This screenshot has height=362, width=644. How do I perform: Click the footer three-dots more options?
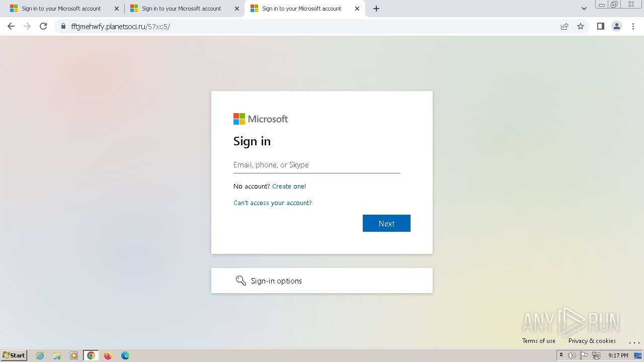pyautogui.click(x=634, y=342)
